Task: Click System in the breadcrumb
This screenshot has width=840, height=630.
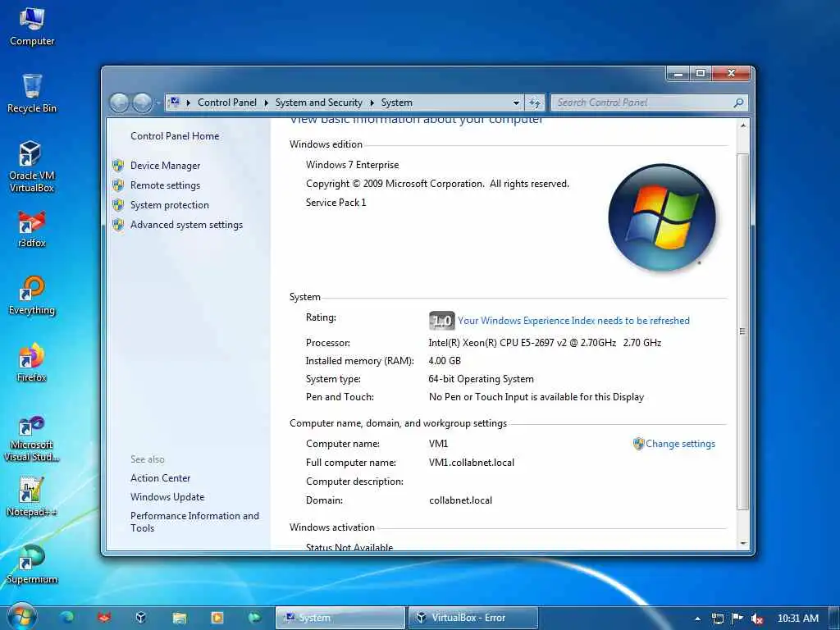Action: point(397,103)
